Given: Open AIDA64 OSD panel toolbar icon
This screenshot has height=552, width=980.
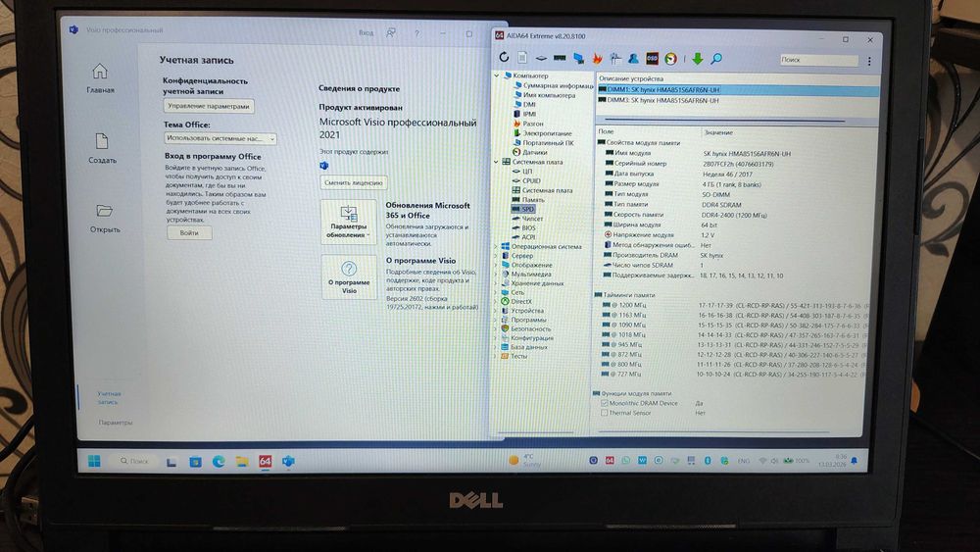Looking at the screenshot, I should [652, 58].
